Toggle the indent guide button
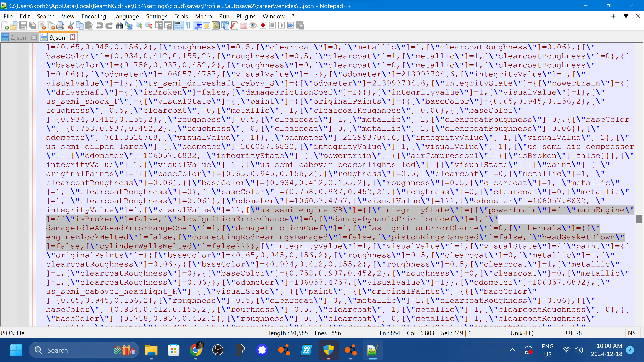This screenshot has width=644, height=362. pos(198,25)
